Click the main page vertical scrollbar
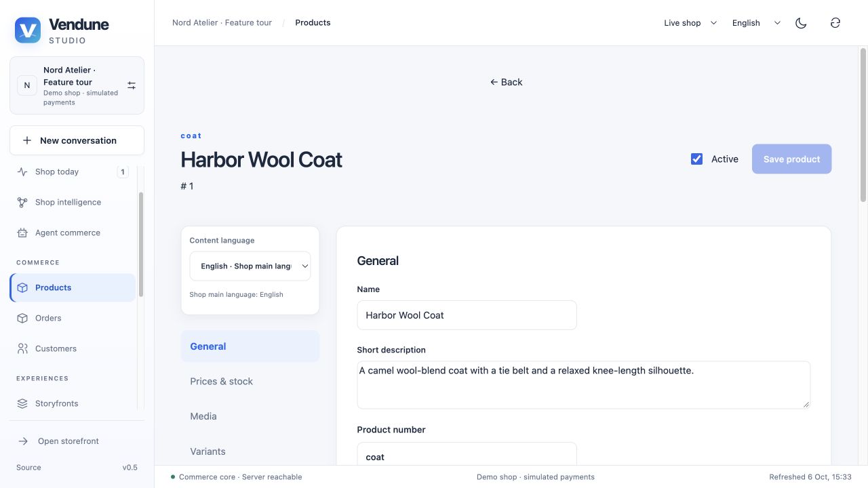 (x=863, y=125)
